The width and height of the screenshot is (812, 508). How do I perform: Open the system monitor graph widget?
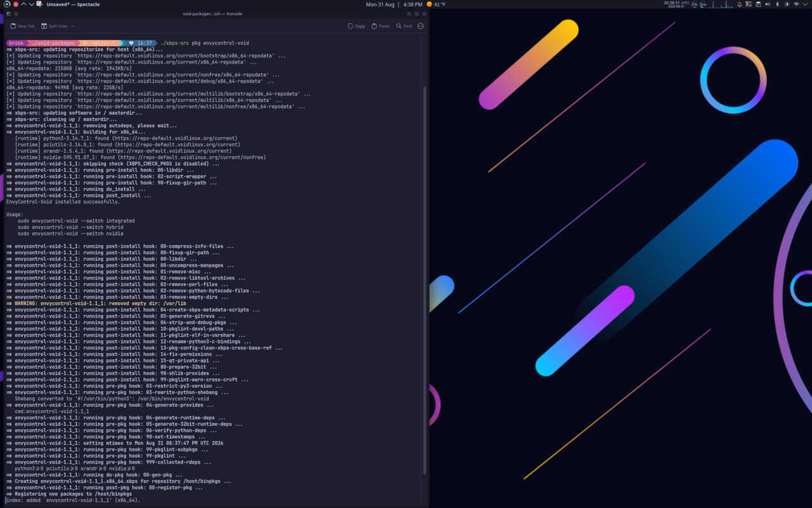point(722,4)
